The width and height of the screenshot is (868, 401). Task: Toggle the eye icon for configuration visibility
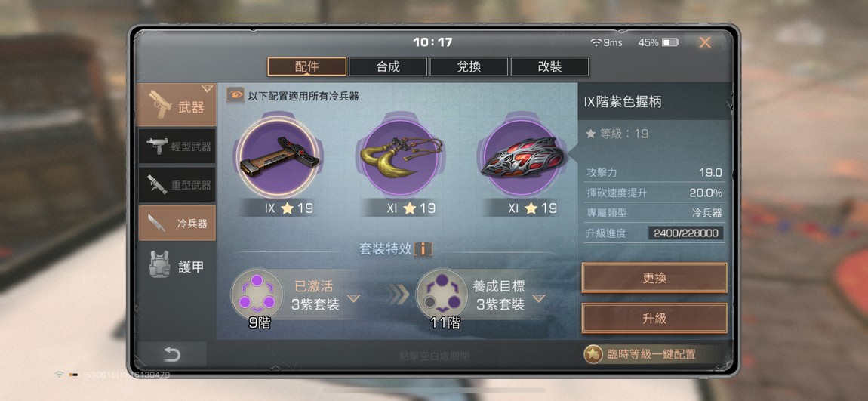(235, 95)
